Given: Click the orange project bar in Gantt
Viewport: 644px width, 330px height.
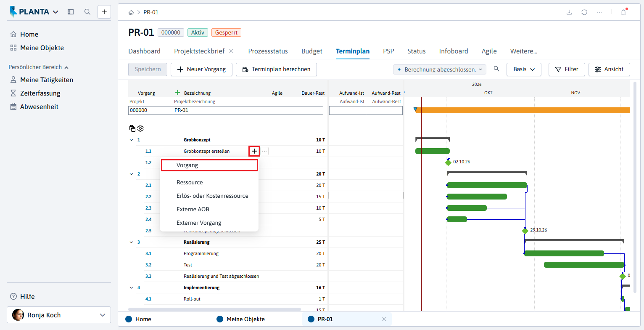Looking at the screenshot, I should pyautogui.click(x=523, y=110).
